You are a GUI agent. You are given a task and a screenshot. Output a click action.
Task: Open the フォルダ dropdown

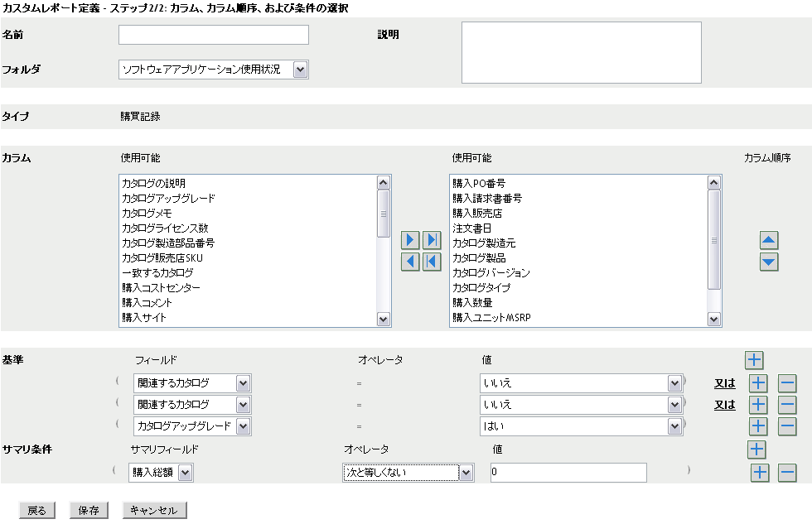pos(300,70)
